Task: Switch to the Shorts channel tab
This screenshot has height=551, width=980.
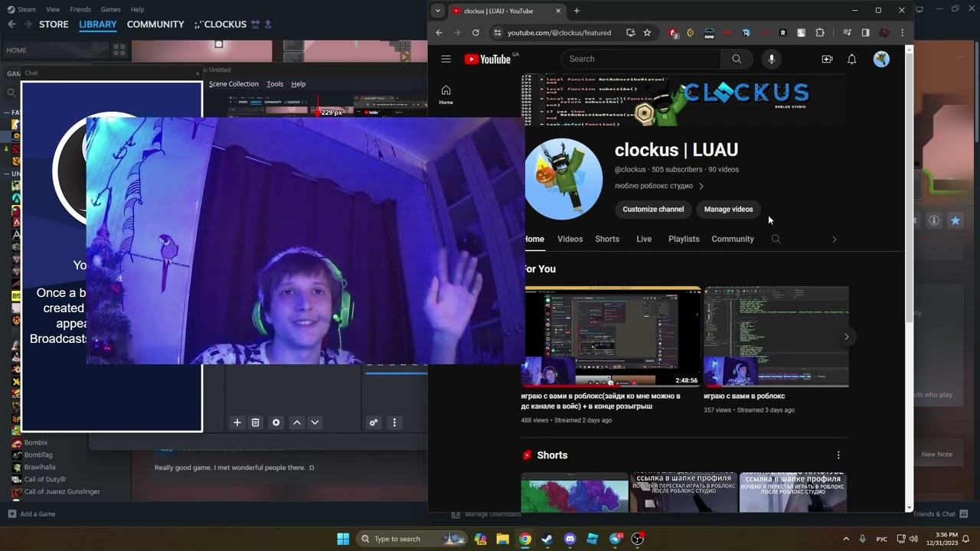Action: click(x=607, y=239)
